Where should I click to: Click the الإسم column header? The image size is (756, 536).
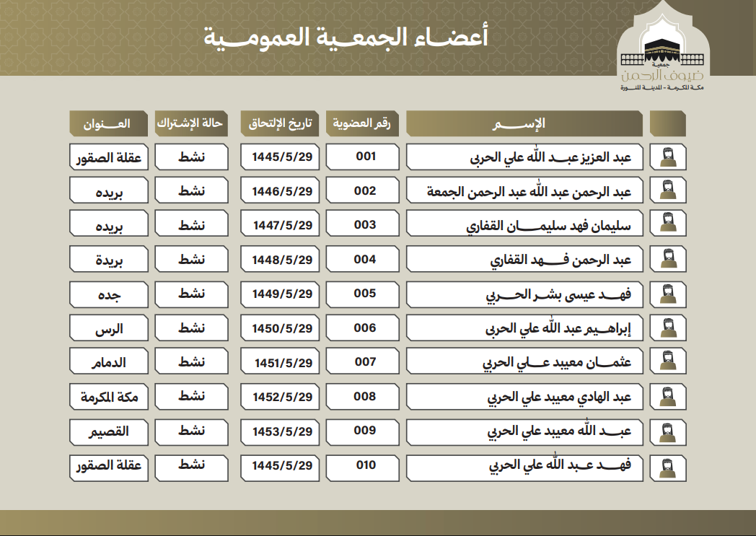pos(524,123)
